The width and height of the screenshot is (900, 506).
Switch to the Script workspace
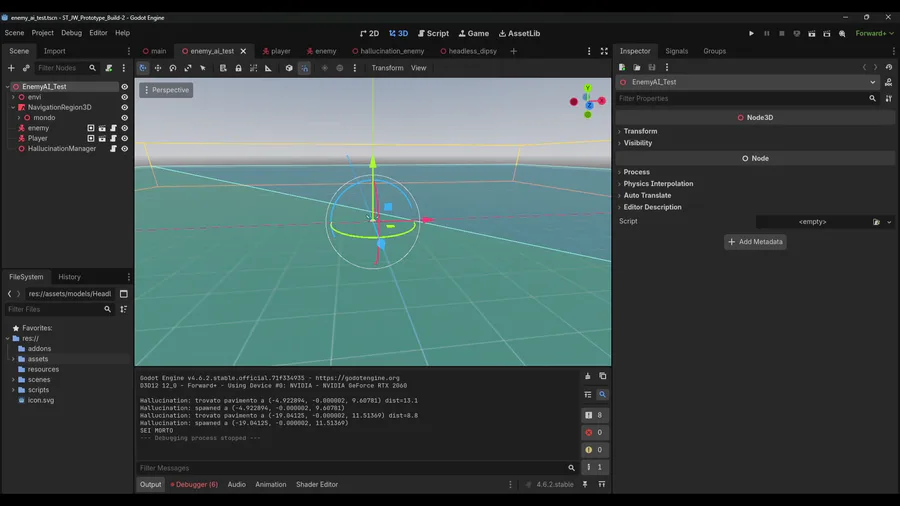click(433, 33)
